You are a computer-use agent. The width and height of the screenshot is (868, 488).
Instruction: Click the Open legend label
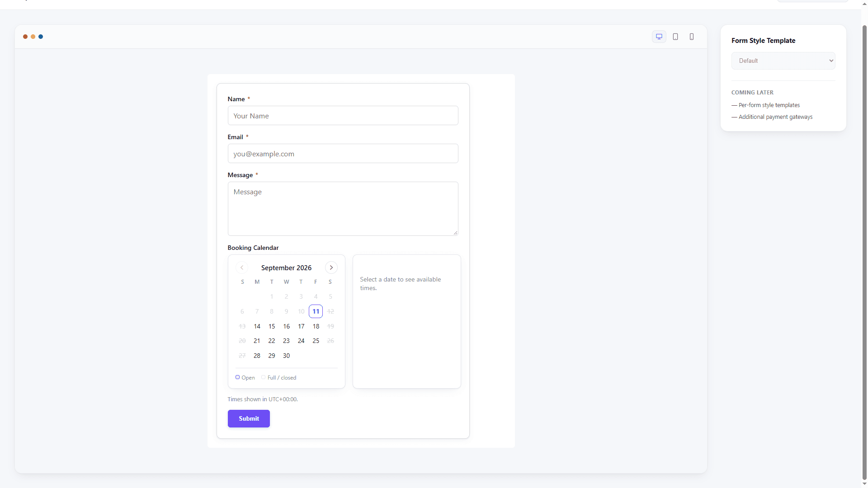click(248, 378)
